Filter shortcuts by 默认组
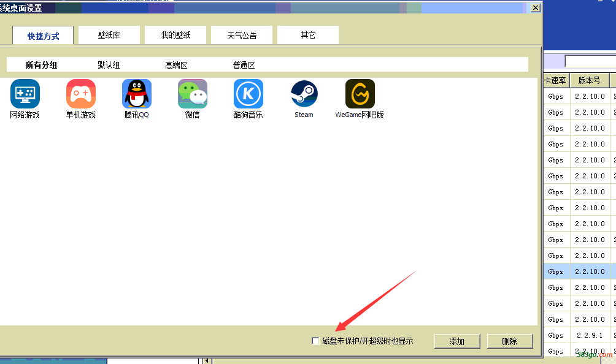This screenshot has height=364, width=616. click(x=109, y=65)
